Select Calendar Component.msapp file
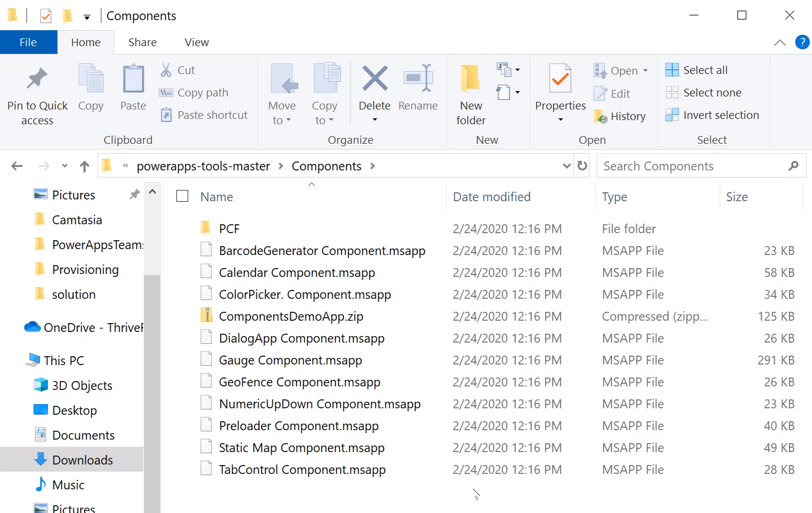Viewport: 812px width, 513px height. (x=297, y=272)
